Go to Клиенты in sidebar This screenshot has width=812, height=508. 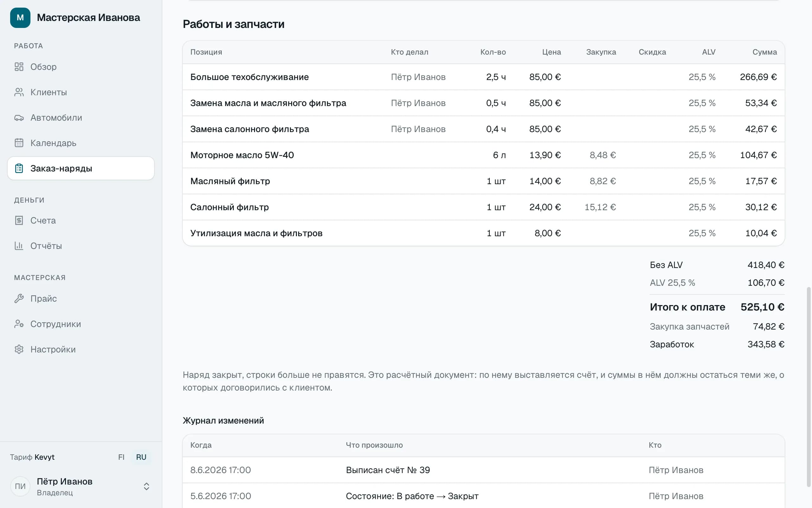[81, 92]
